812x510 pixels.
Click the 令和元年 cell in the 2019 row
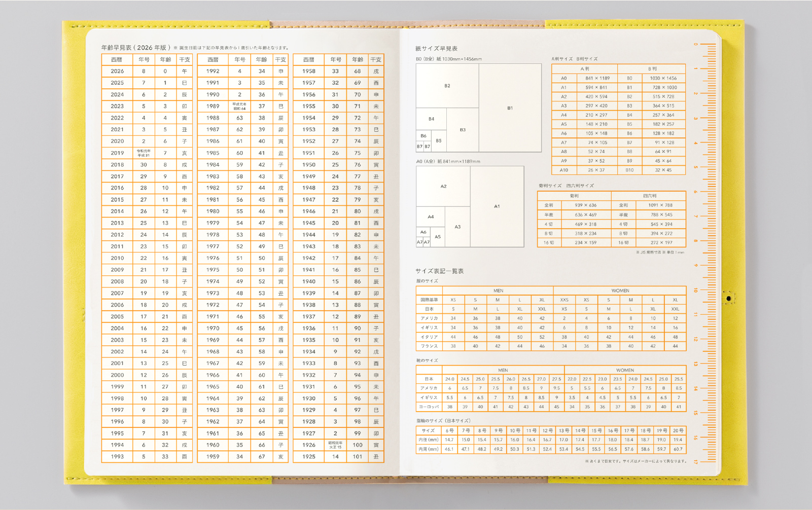pyautogui.click(x=144, y=153)
